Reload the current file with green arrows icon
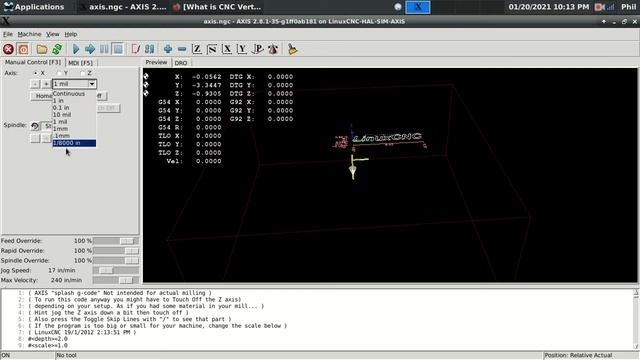This screenshot has height=360, width=640. click(57, 49)
